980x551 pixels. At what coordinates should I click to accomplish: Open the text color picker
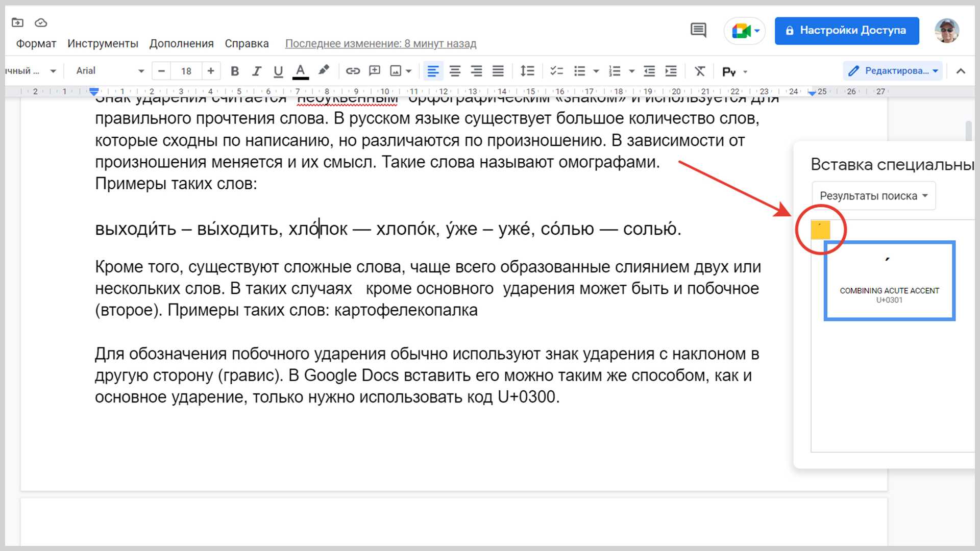[300, 71]
